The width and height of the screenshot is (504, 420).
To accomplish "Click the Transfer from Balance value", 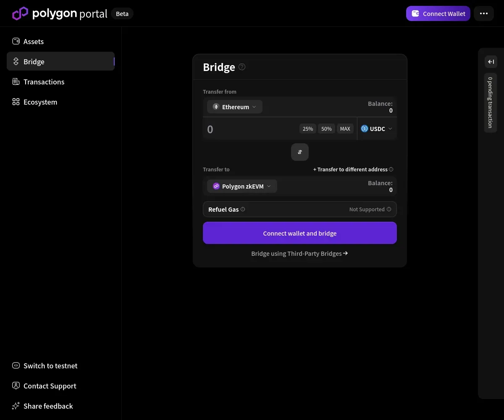I will tap(391, 110).
